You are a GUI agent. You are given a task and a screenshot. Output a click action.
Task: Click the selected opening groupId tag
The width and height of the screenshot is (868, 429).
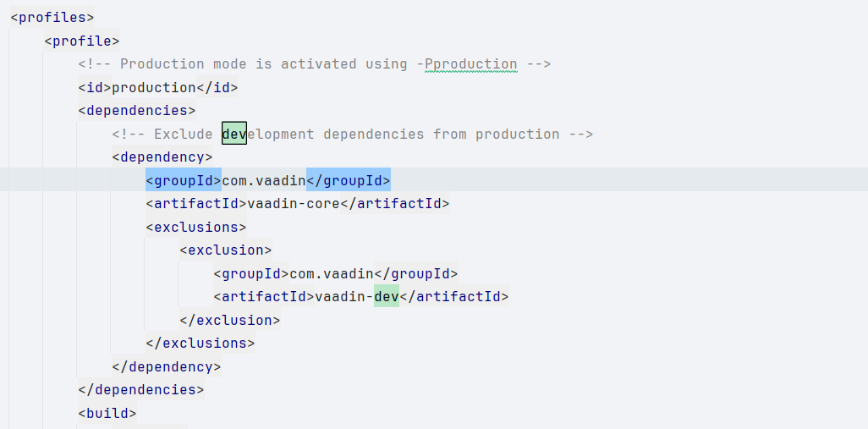click(x=183, y=180)
